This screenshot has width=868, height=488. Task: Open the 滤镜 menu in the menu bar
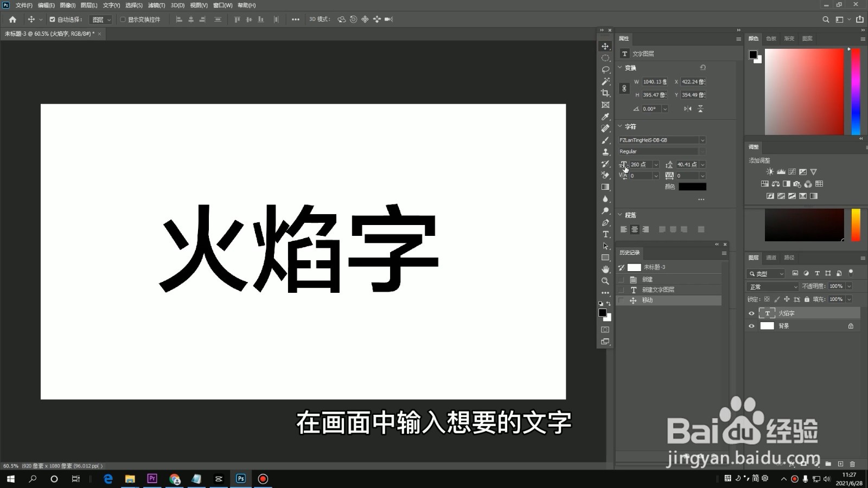(x=156, y=5)
